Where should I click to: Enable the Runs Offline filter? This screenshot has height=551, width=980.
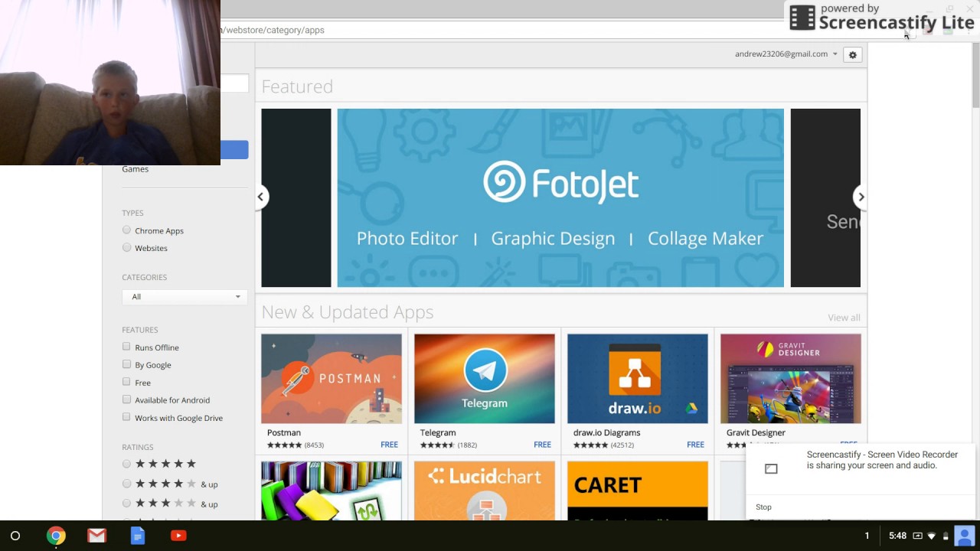(126, 347)
